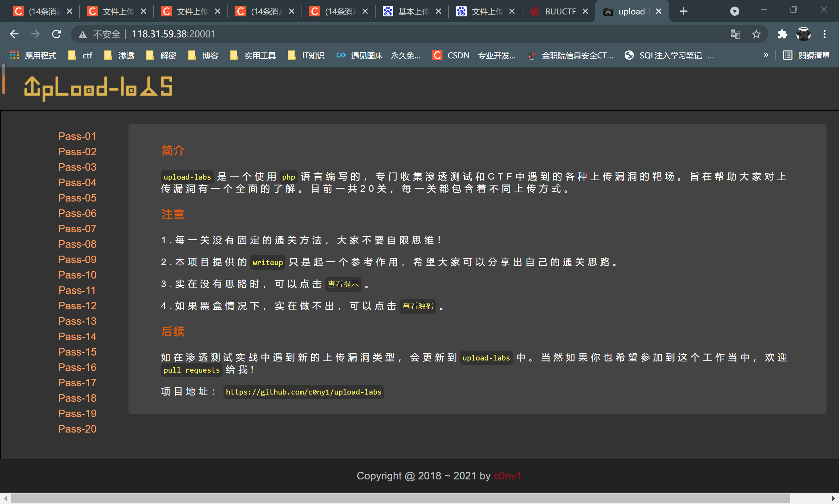Screen dimensions: 839x504
Task: Open Pass-11 challenge
Action: [x=77, y=290]
